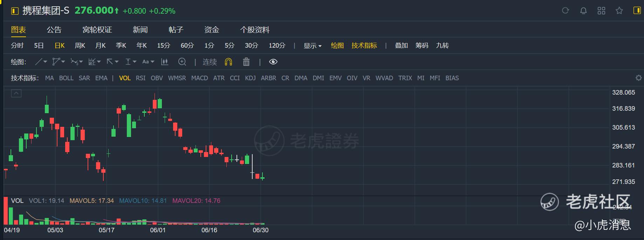Select the Aa text annotation tool

point(145,62)
